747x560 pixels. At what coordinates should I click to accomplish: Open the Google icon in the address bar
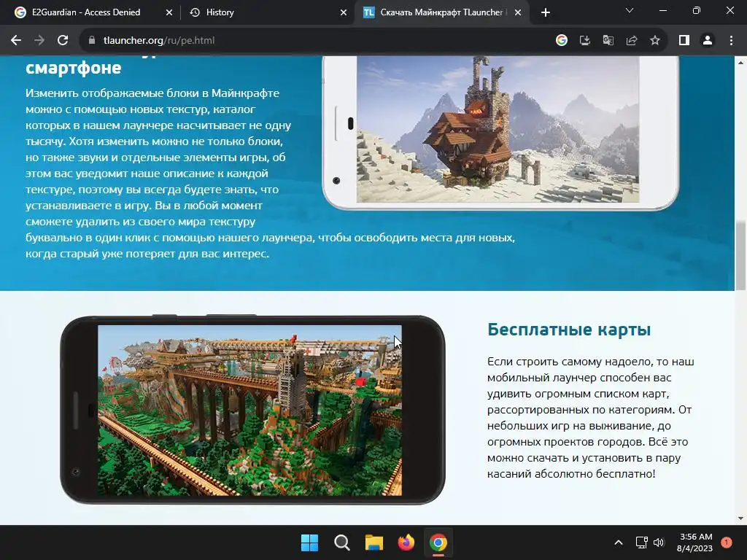pyautogui.click(x=562, y=41)
